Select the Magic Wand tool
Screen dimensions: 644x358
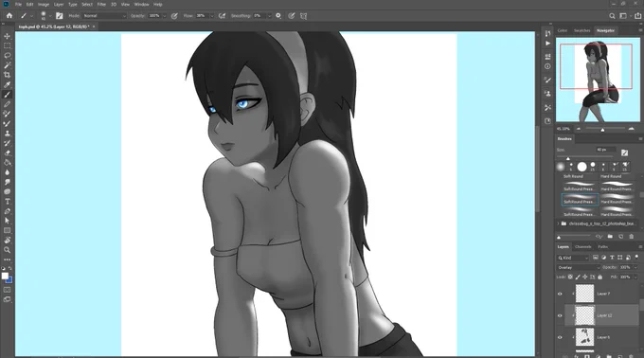pos(7,65)
